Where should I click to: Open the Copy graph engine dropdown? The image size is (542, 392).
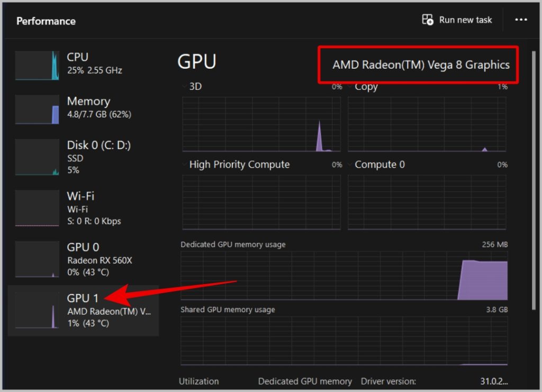tap(351, 86)
